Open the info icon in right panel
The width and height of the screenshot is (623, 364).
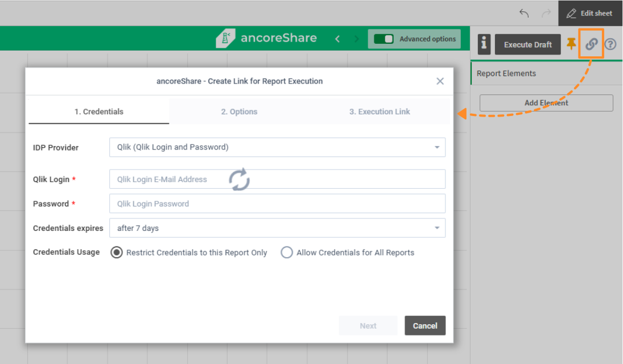click(484, 44)
